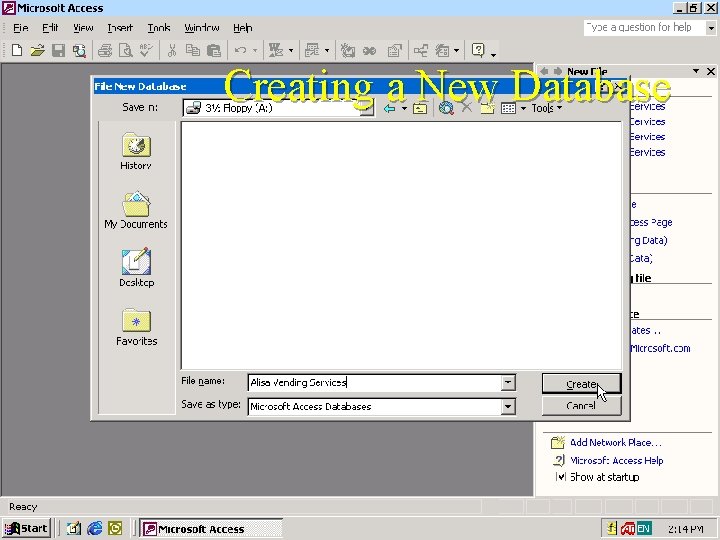
Task: Open the Window menu
Action: (202, 28)
